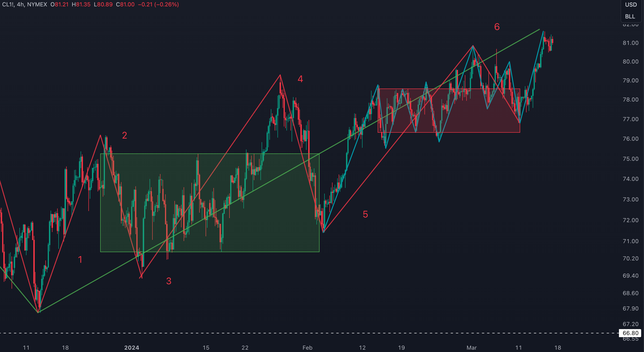The height and width of the screenshot is (352, 644).
Task: Click the highlighted 66.80 price axis label
Action: (x=630, y=333)
